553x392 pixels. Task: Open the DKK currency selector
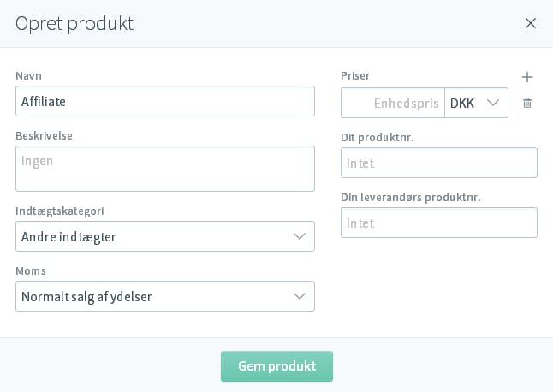point(476,103)
